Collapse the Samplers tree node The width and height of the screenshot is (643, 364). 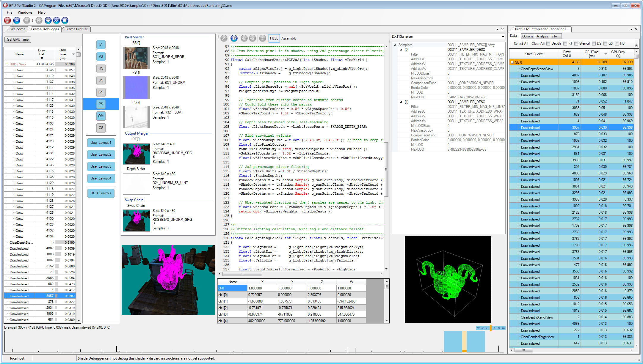pyautogui.click(x=395, y=45)
